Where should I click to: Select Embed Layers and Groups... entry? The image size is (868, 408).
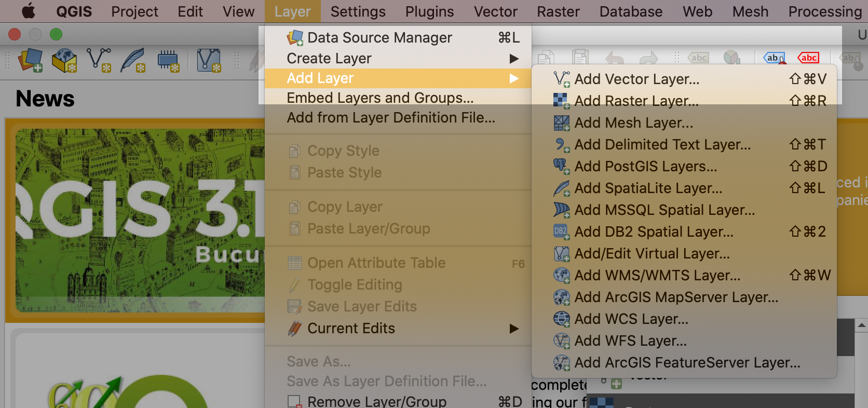(x=398, y=98)
